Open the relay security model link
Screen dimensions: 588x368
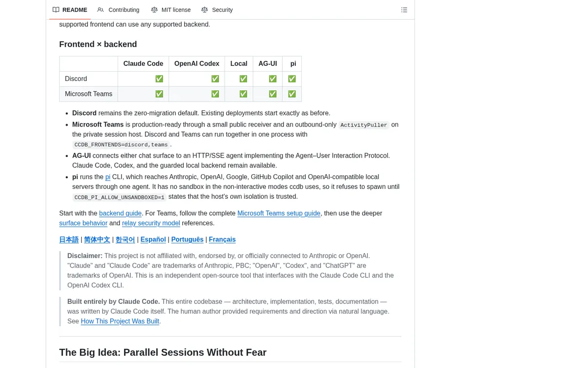click(x=151, y=223)
